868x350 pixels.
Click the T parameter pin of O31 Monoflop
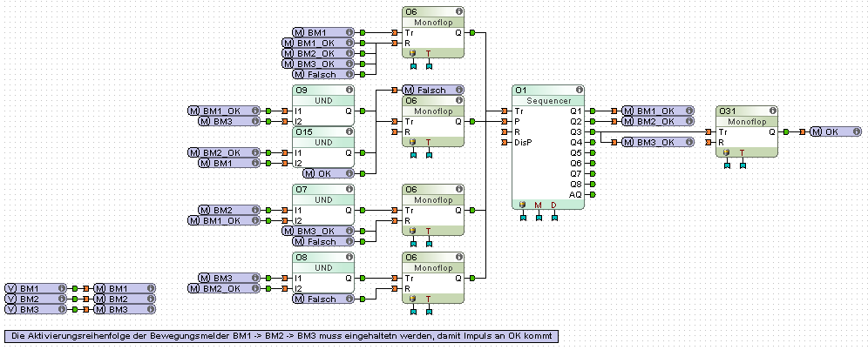pos(742,152)
